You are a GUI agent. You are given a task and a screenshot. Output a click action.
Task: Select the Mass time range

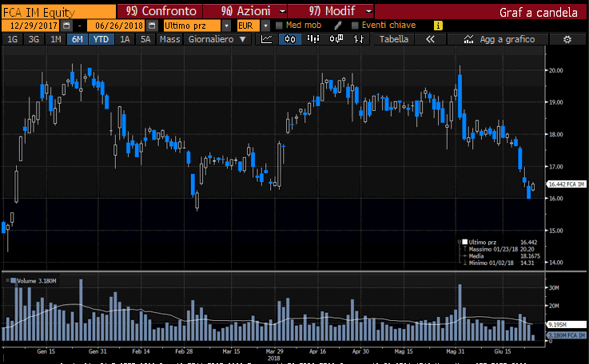pyautogui.click(x=169, y=39)
